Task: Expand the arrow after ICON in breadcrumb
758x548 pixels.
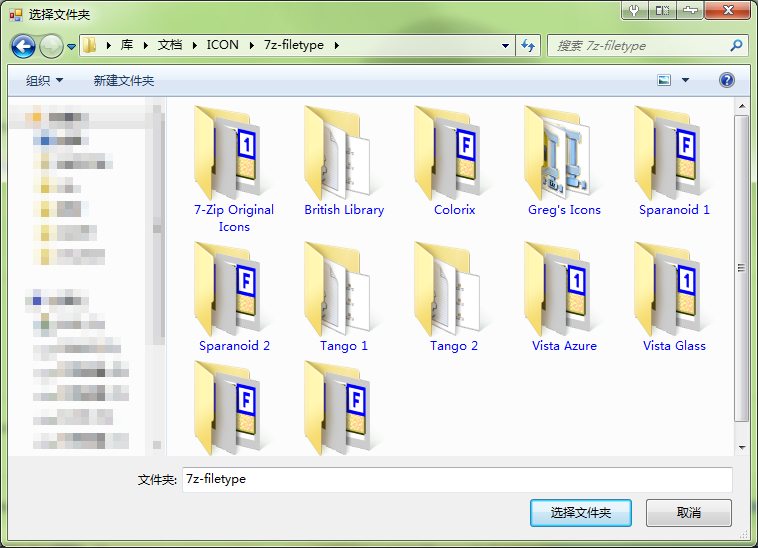Action: [x=252, y=45]
